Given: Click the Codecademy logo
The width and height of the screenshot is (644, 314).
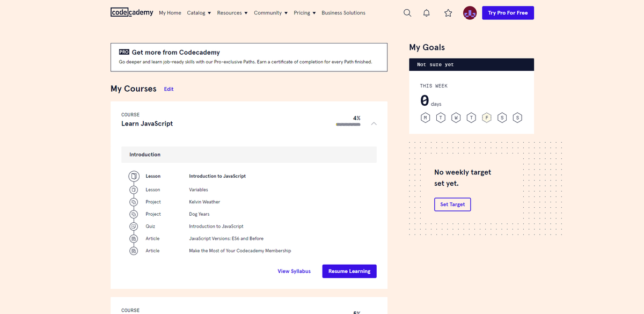Looking at the screenshot, I should (131, 12).
